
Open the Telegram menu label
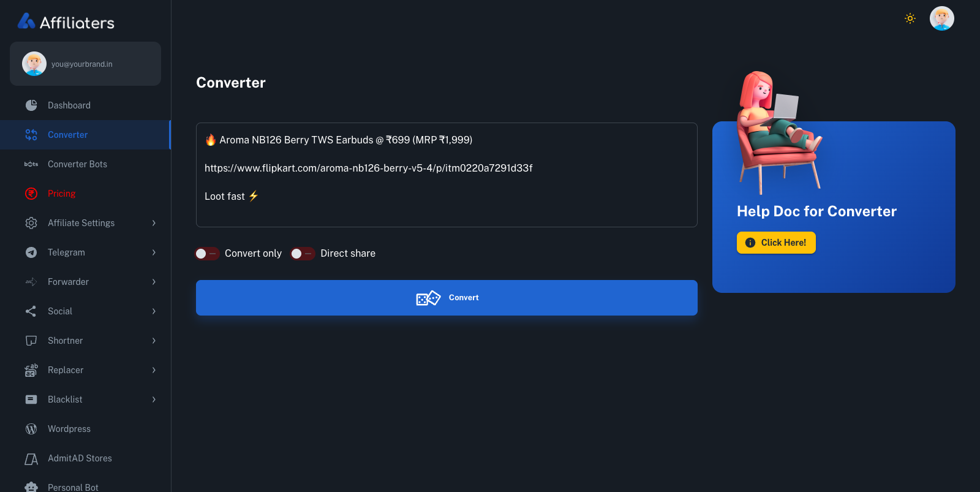66,252
